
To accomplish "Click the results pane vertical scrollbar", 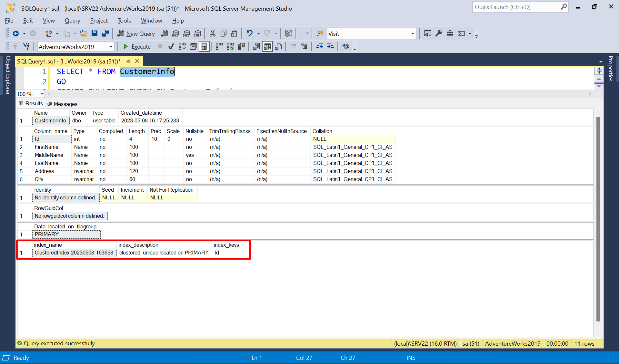I will pos(598,219).
